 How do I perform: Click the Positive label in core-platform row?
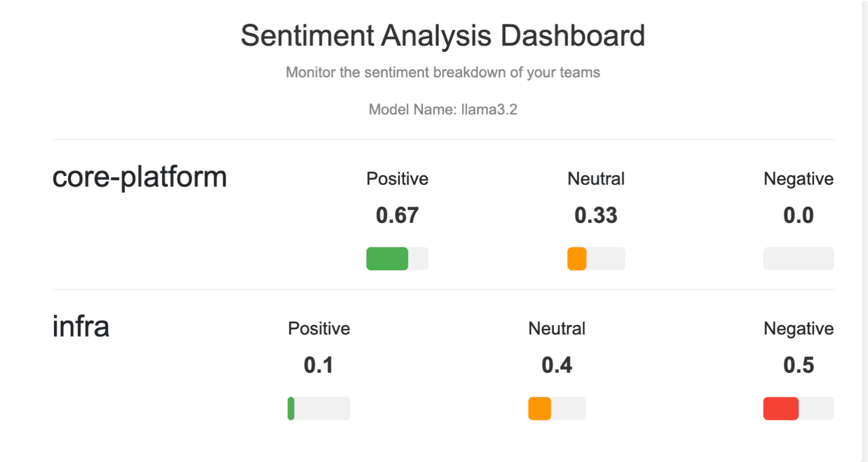pyautogui.click(x=397, y=179)
